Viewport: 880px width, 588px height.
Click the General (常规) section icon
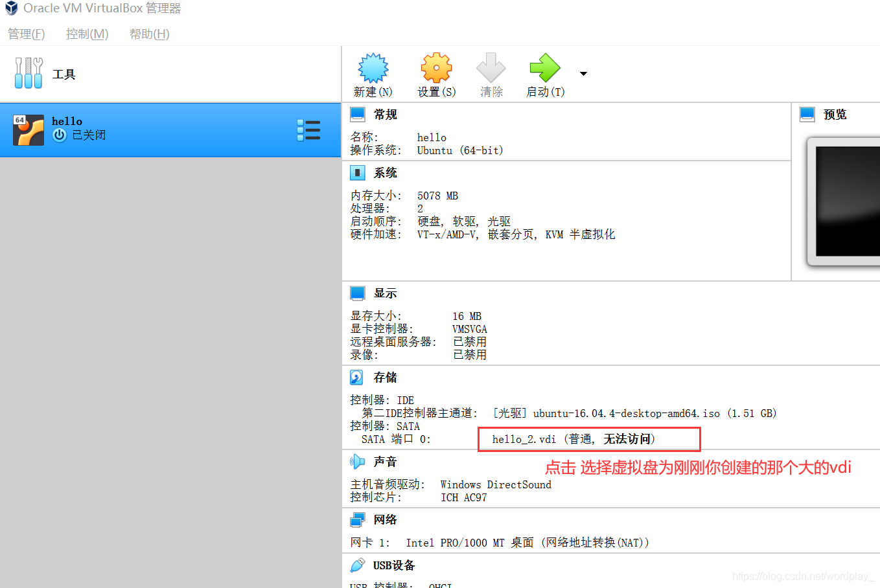(358, 115)
